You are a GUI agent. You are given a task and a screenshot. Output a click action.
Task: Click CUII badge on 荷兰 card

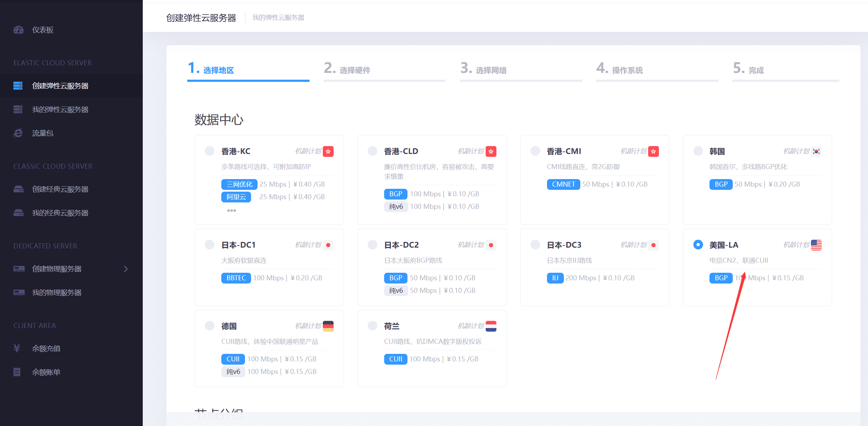(396, 359)
